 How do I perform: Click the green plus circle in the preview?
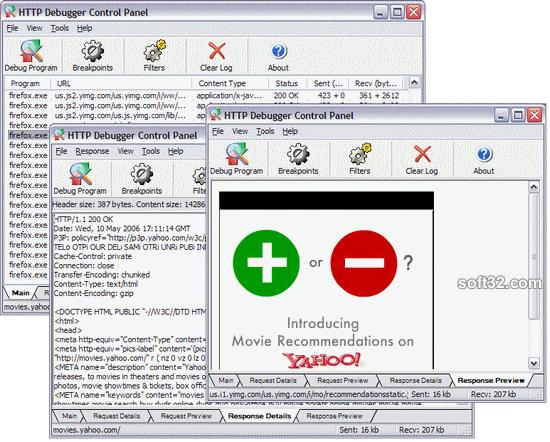pos(266,263)
